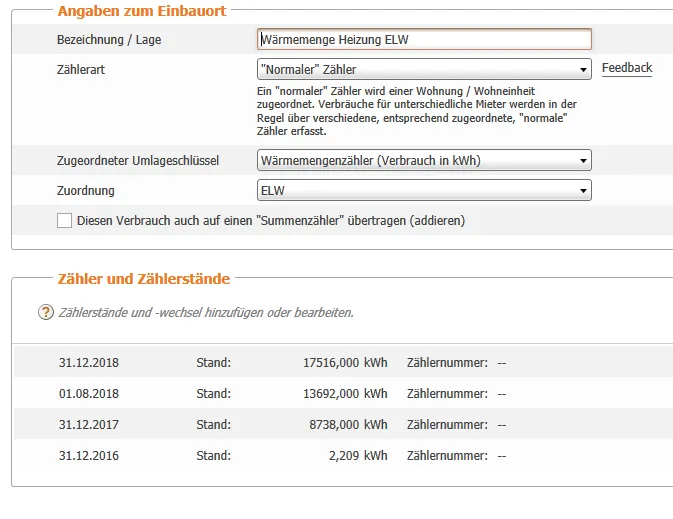Click the 13692,000 kWh reading value
Screen dimensions: 673x519
pyautogui.click(x=343, y=394)
